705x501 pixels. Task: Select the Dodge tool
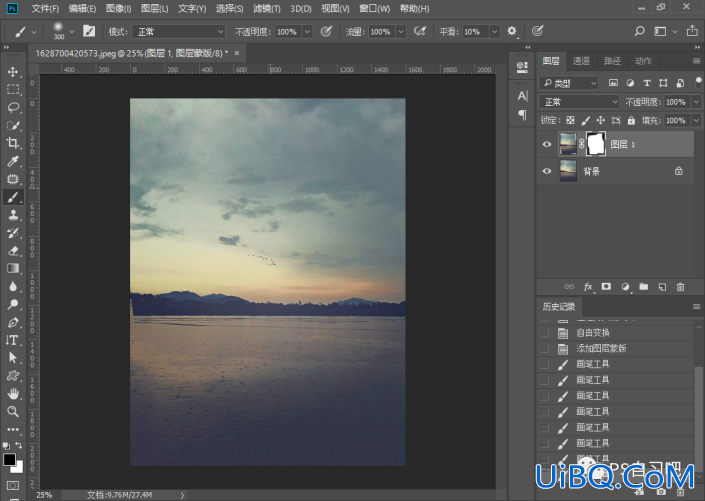[13, 304]
